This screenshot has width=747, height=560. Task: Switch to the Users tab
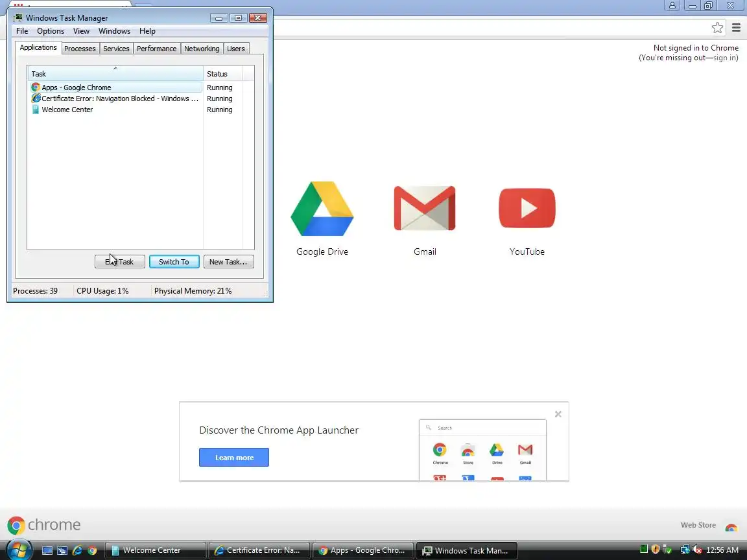[236, 49]
